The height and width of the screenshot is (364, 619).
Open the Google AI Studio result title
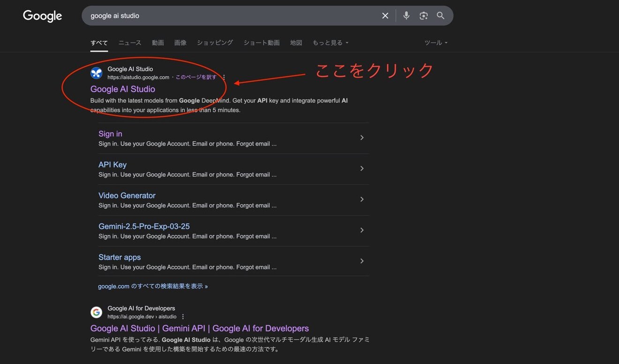[123, 89]
